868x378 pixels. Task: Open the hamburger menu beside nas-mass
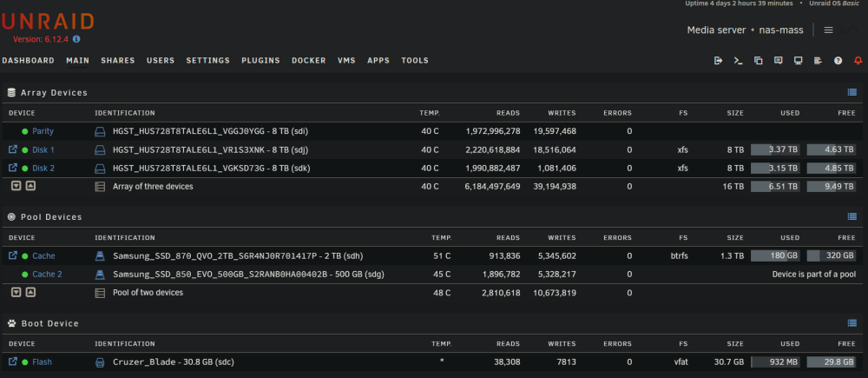pyautogui.click(x=828, y=30)
